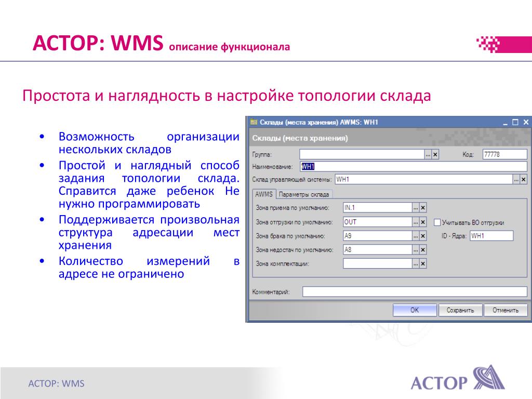Open selection for Зона недостач по умолчанию
Image resolution: width=532 pixels, height=399 pixels.
pyautogui.click(x=416, y=250)
